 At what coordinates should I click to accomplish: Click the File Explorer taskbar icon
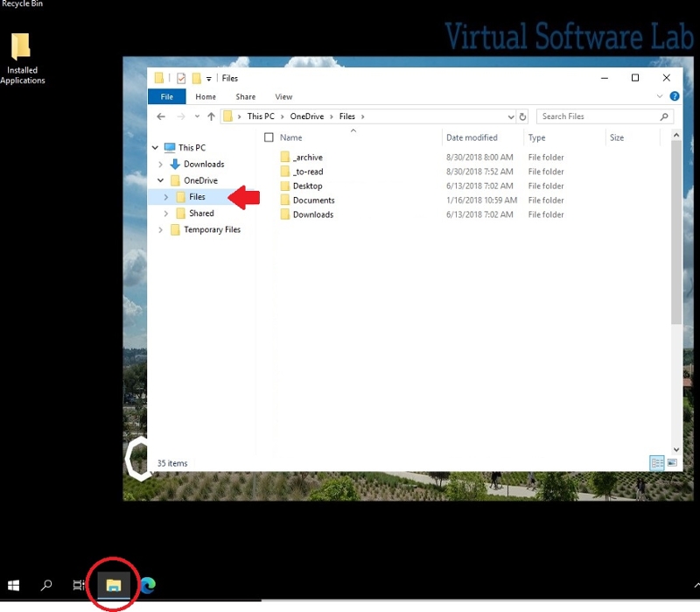(113, 585)
